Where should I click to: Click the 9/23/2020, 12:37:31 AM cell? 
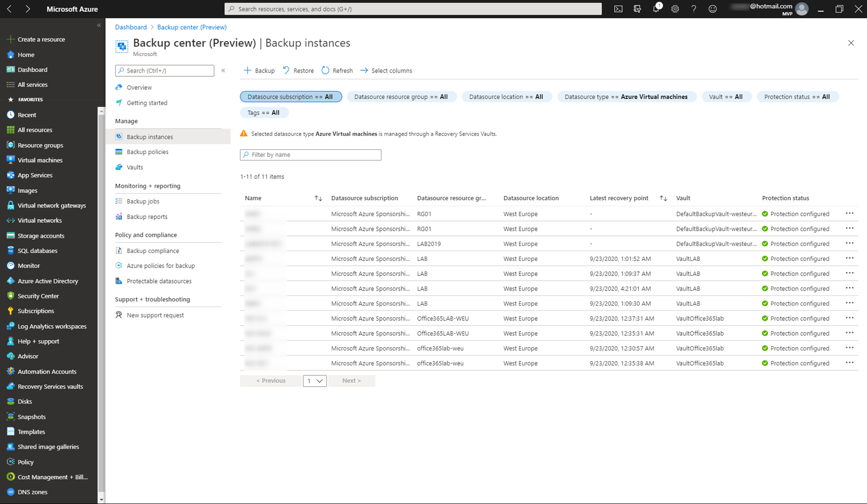[x=621, y=319]
